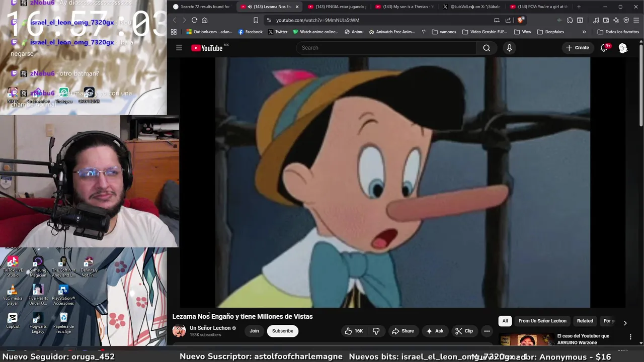The image size is (644, 362).
Task: Open more actions three-dot menu under video
Action: (x=487, y=331)
